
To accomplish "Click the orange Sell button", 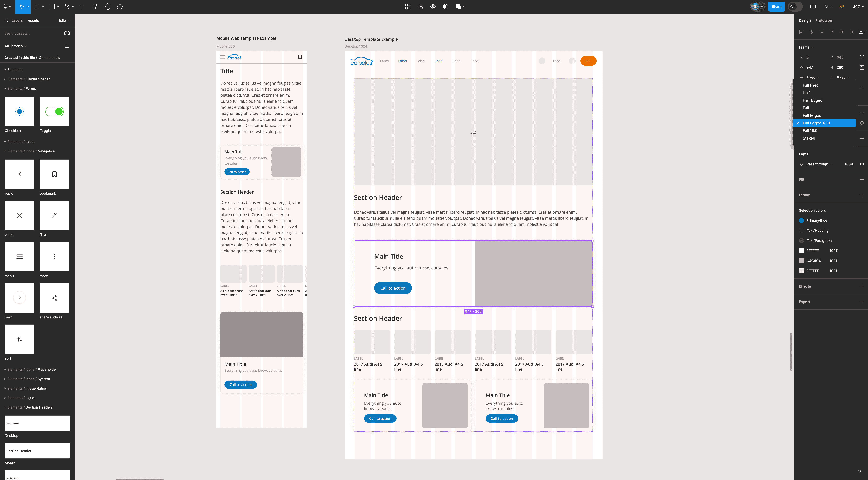I will click(588, 61).
